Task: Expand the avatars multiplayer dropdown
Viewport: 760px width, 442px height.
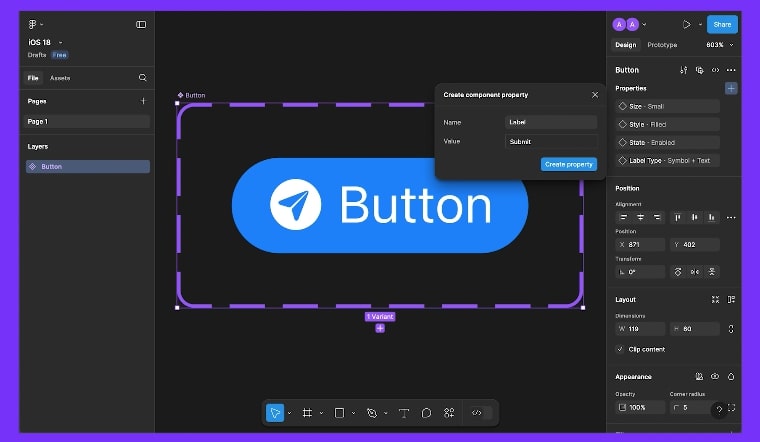Action: tap(644, 25)
